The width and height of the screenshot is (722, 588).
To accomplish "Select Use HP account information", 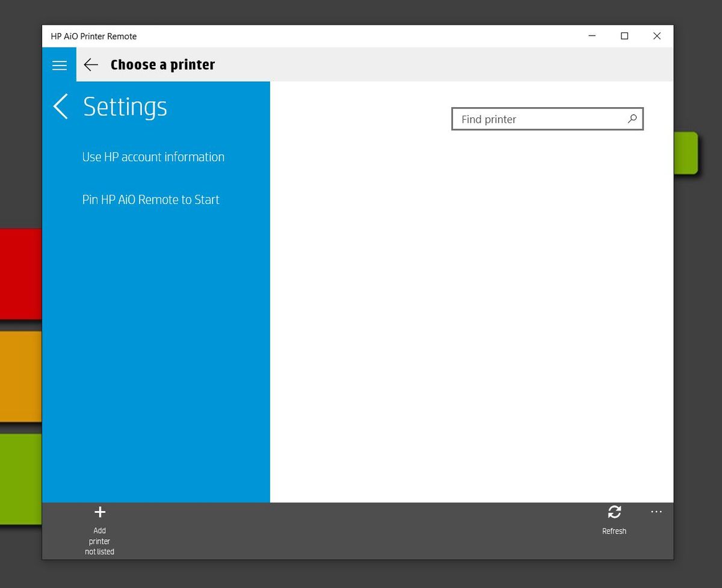I will [x=153, y=157].
